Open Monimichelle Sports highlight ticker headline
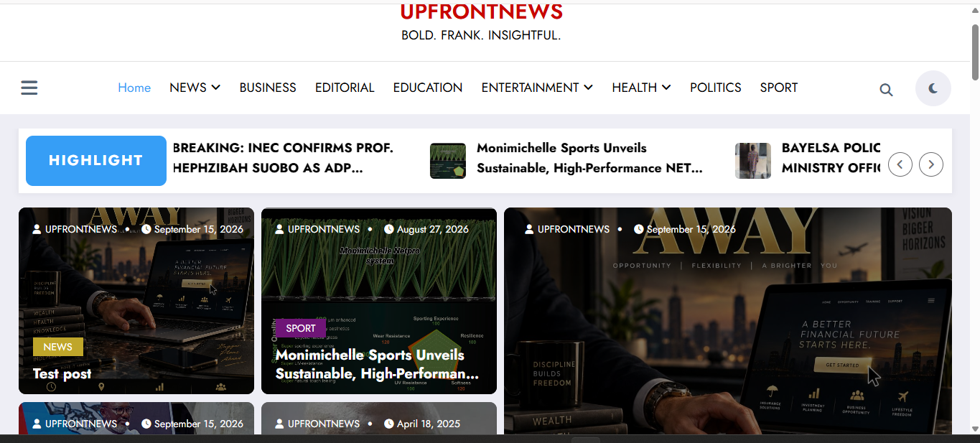This screenshot has height=443, width=980. [589, 158]
